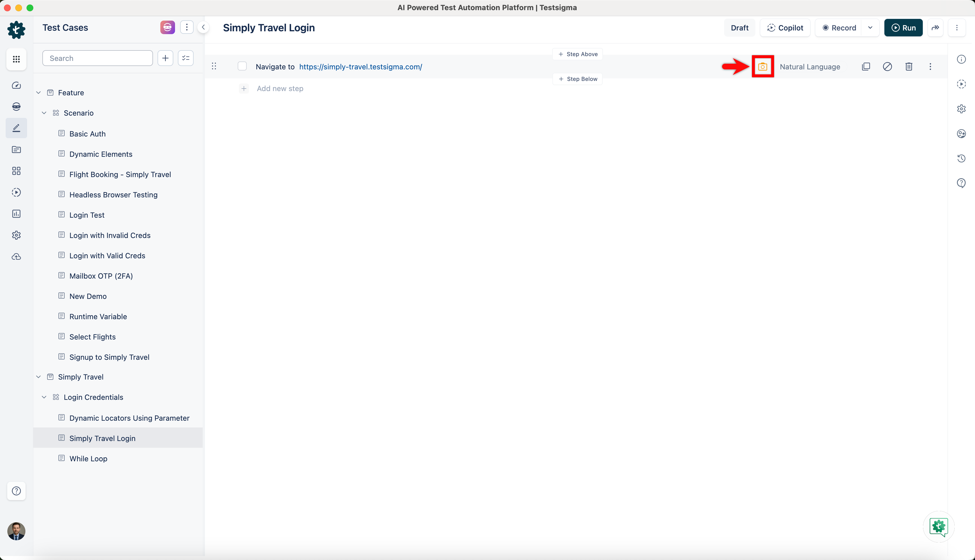975x560 pixels.
Task: Delete the Navigate step with trash icon
Action: click(909, 67)
